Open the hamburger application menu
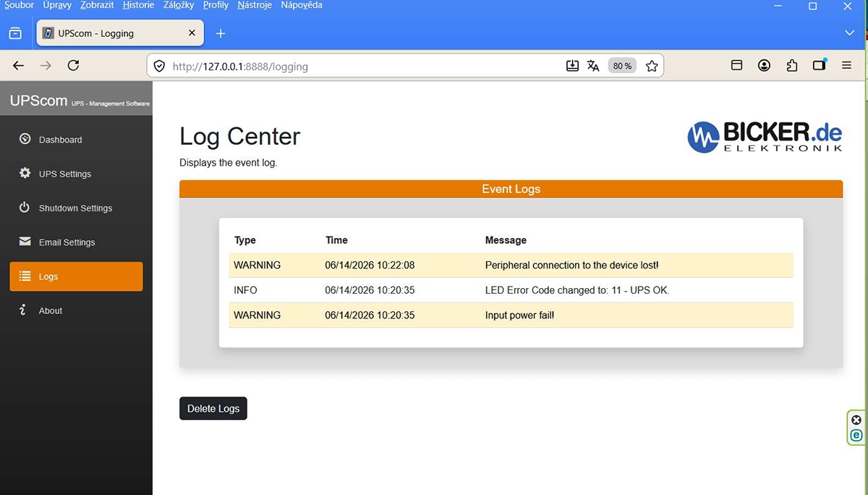 (847, 66)
